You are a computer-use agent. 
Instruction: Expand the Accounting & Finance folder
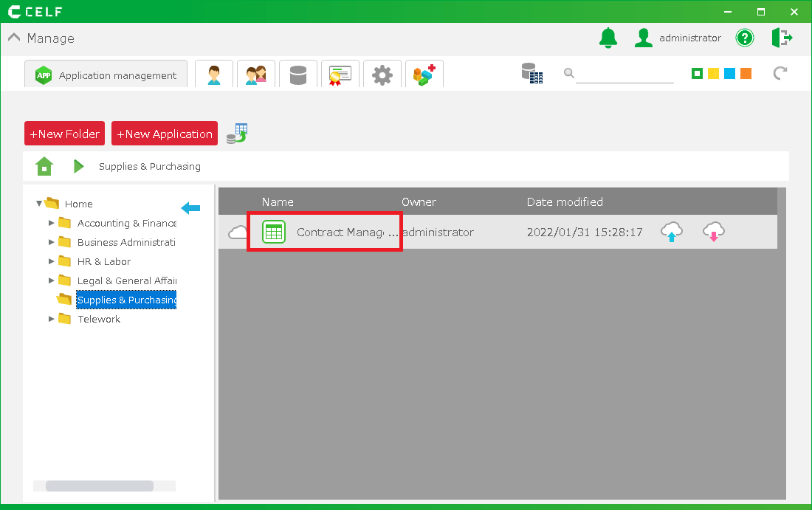(x=52, y=223)
